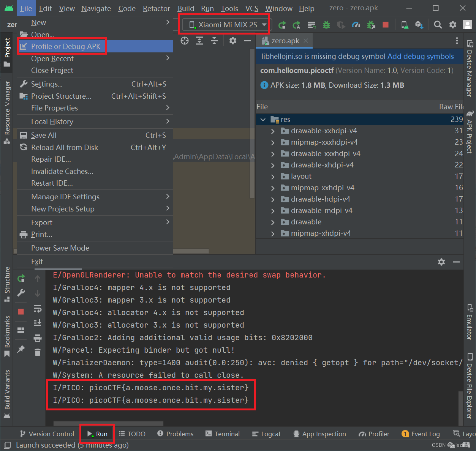
Task: Open the Build menu
Action: pos(186,8)
